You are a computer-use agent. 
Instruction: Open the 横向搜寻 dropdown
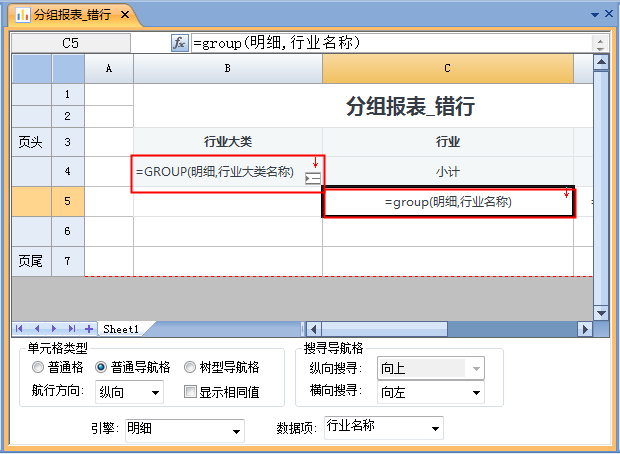[431, 392]
